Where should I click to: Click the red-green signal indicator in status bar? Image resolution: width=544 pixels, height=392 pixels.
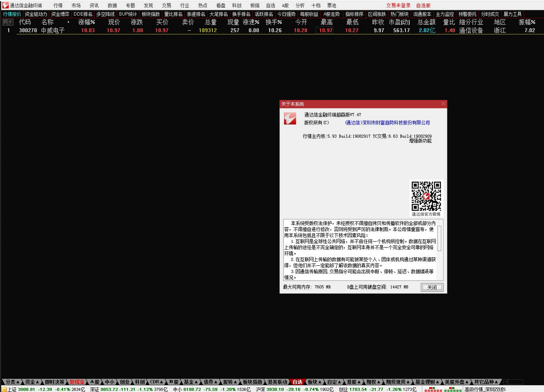(442, 389)
